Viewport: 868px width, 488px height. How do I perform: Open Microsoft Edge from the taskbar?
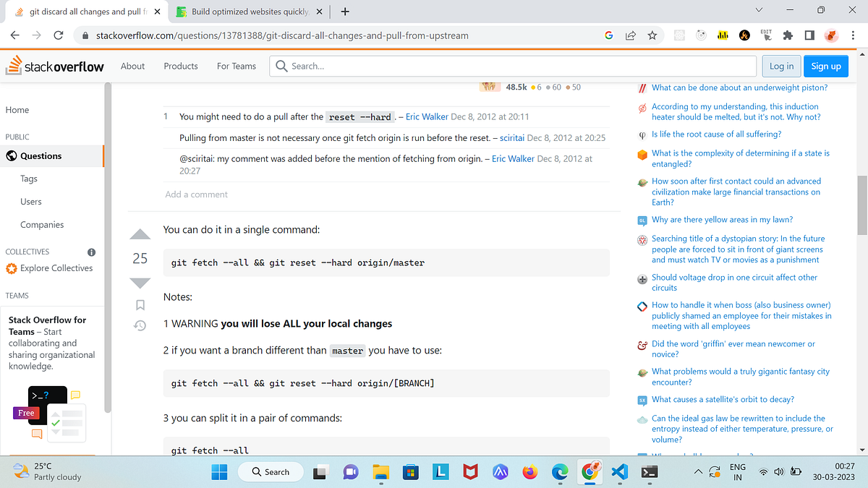click(x=561, y=472)
